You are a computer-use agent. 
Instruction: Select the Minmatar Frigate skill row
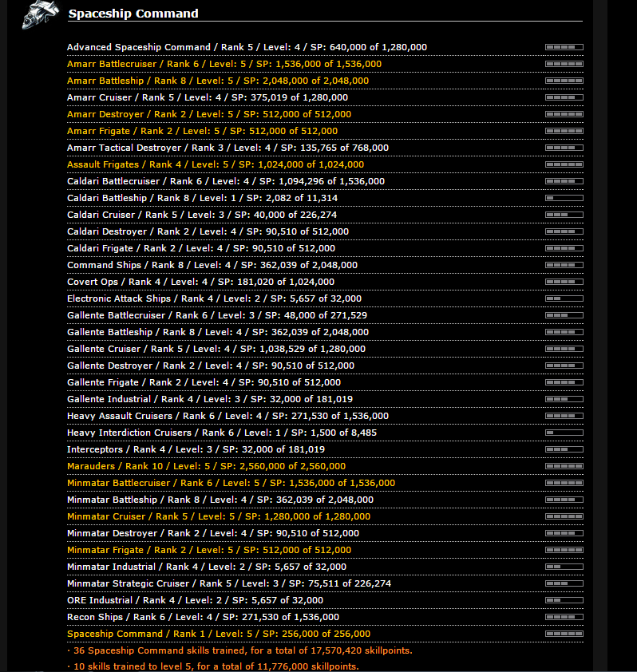325,549
